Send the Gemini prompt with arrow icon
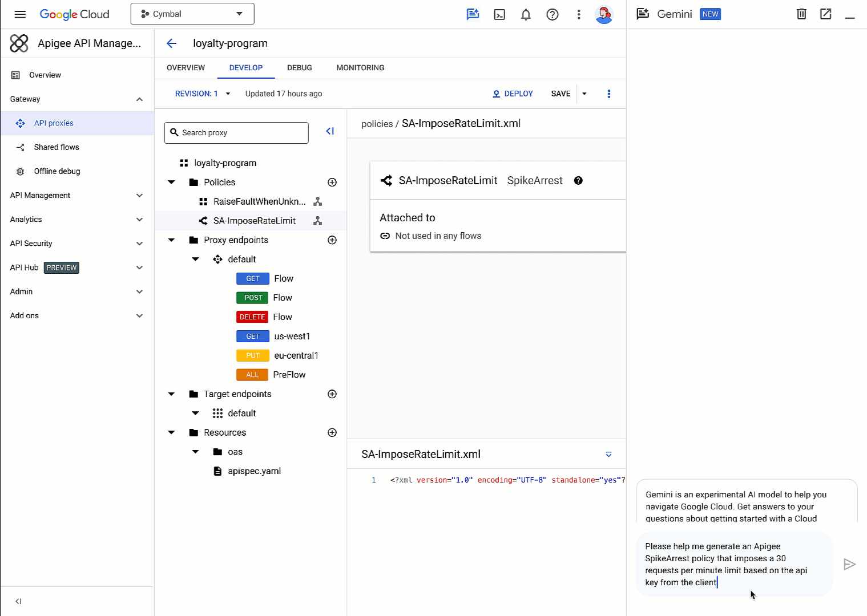Image resolution: width=867 pixels, height=616 pixels. (849, 564)
